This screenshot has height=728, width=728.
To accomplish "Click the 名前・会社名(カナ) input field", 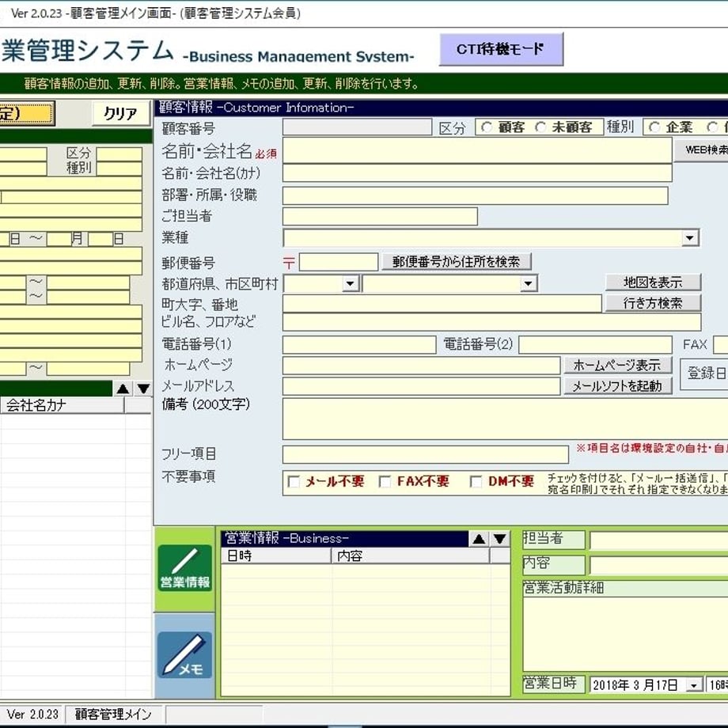I will point(477,173).
